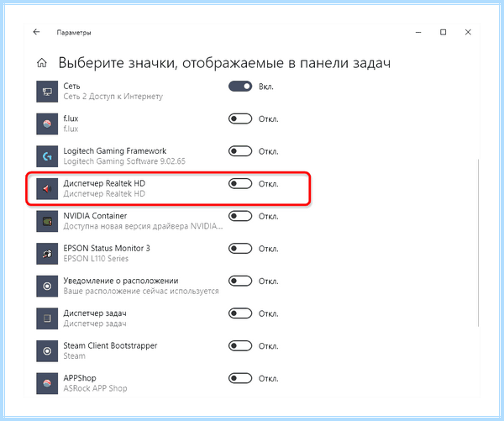The height and width of the screenshot is (421, 504).
Task: Turn on the Диспетчер задач toggle
Action: tap(240, 313)
